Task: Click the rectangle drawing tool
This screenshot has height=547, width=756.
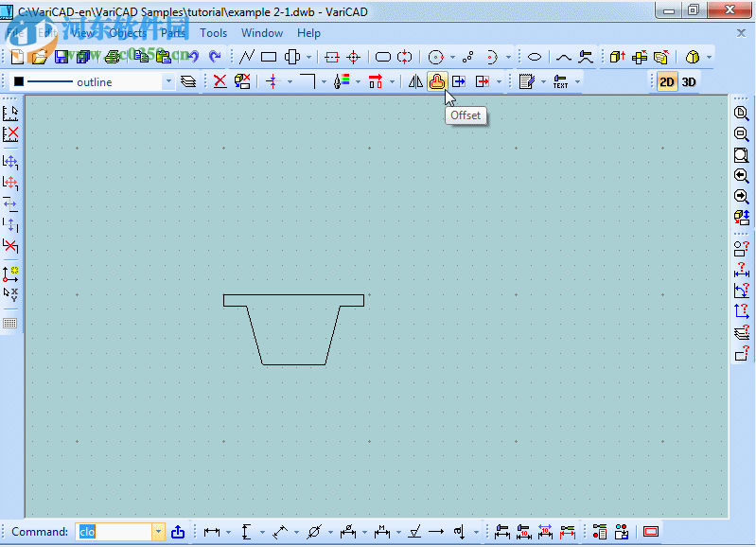Action: point(269,57)
